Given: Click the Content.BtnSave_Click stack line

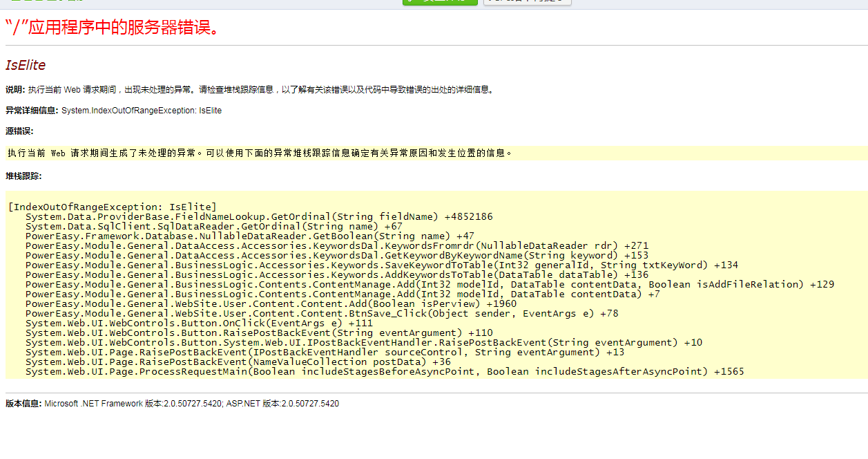Looking at the screenshot, I should tap(322, 313).
